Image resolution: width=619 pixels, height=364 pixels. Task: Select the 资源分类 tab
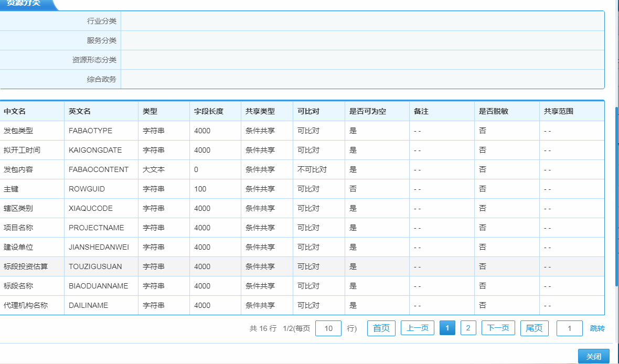24,3
